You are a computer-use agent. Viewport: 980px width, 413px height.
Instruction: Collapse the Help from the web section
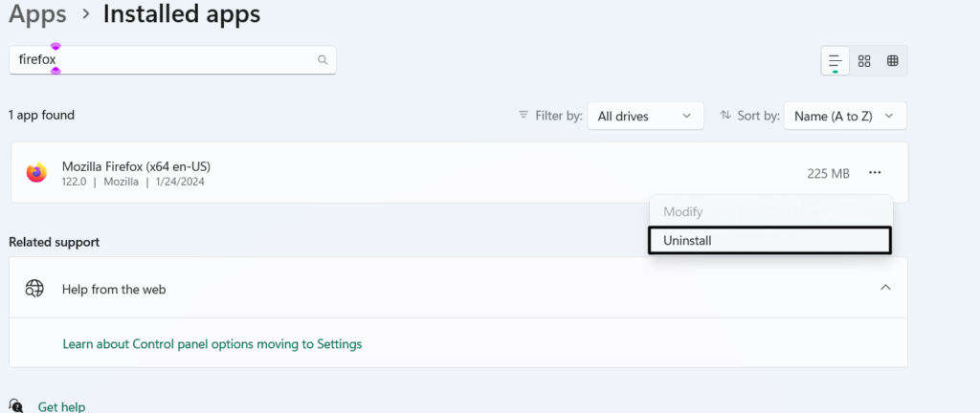[885, 288]
